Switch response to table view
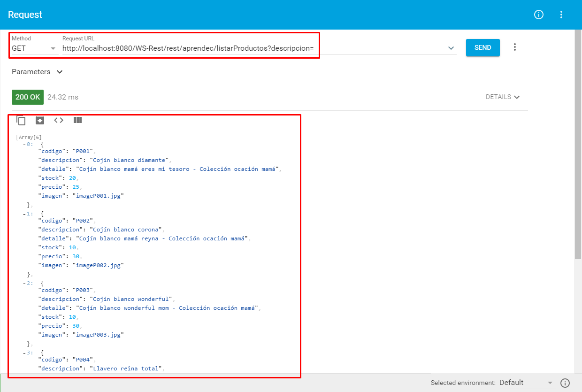The height and width of the screenshot is (392, 582). click(77, 120)
